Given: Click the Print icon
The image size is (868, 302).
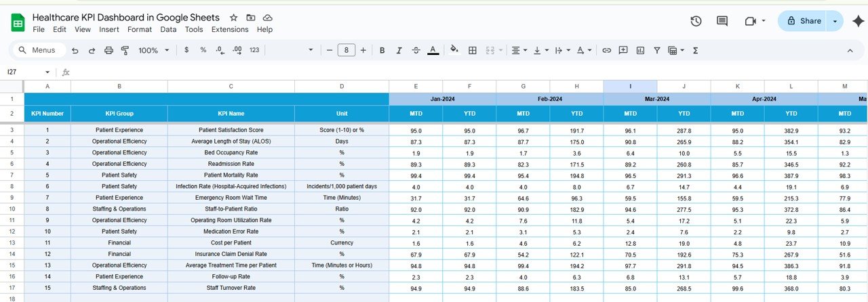Looking at the screenshot, I should pyautogui.click(x=108, y=50).
